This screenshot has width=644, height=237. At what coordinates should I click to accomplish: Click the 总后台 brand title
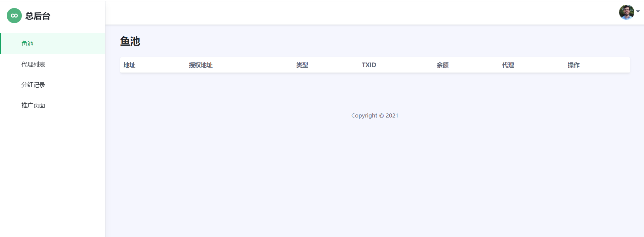point(38,16)
